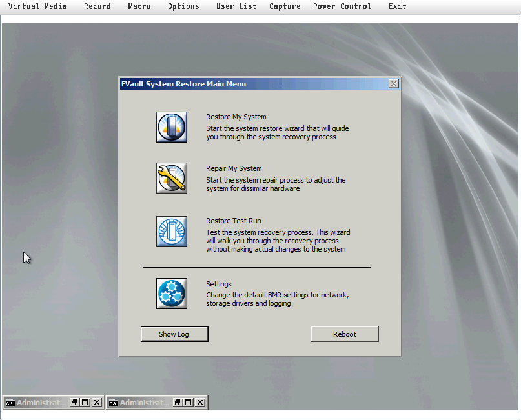
Task: Select the first Administrator command prompt icon
Action: [x=10, y=403]
